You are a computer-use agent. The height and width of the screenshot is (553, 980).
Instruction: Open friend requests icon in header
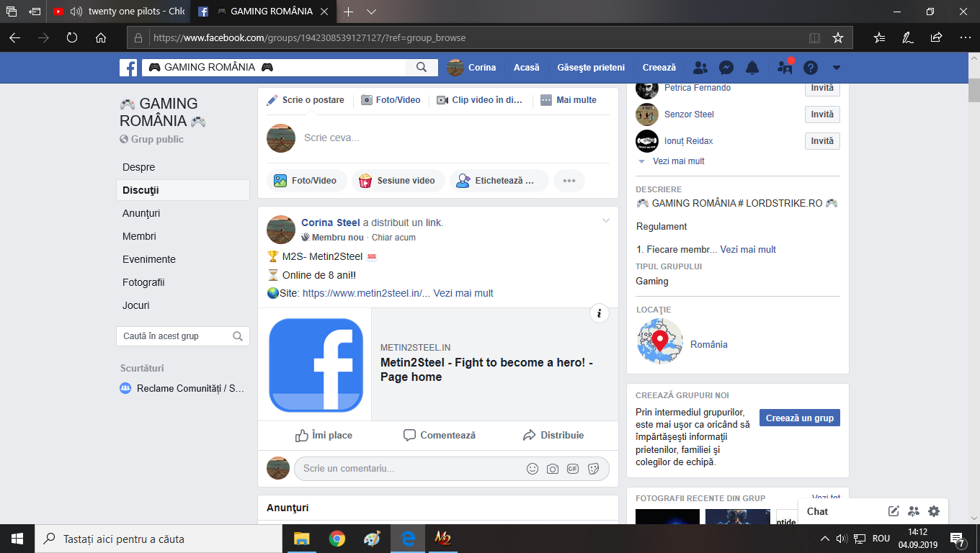pos(700,68)
